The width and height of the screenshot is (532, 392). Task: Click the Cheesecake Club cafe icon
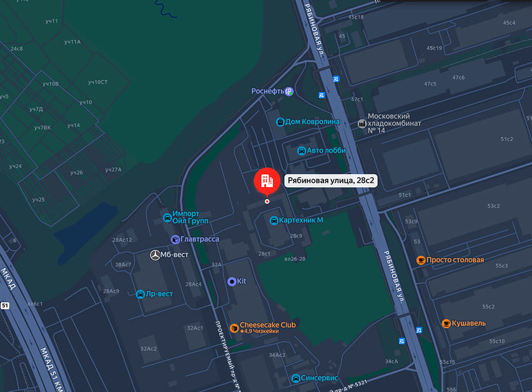(234, 328)
